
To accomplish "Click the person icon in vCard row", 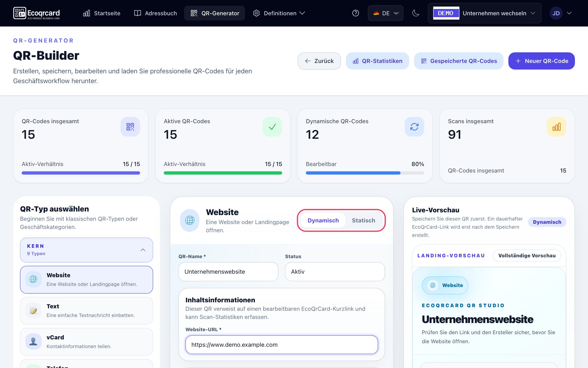I will coord(33,341).
